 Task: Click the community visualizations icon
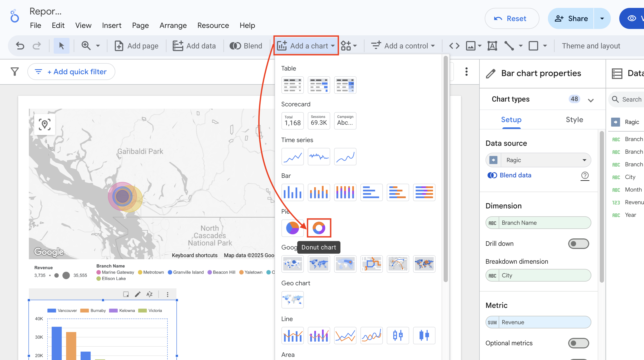point(346,46)
